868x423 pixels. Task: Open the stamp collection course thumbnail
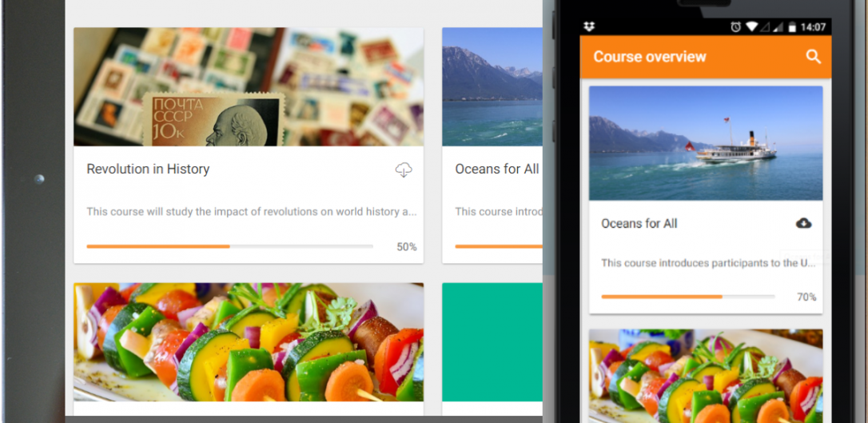(249, 87)
